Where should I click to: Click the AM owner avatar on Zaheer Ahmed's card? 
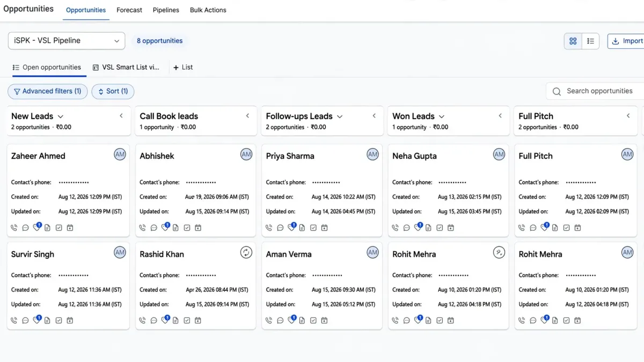(120, 154)
